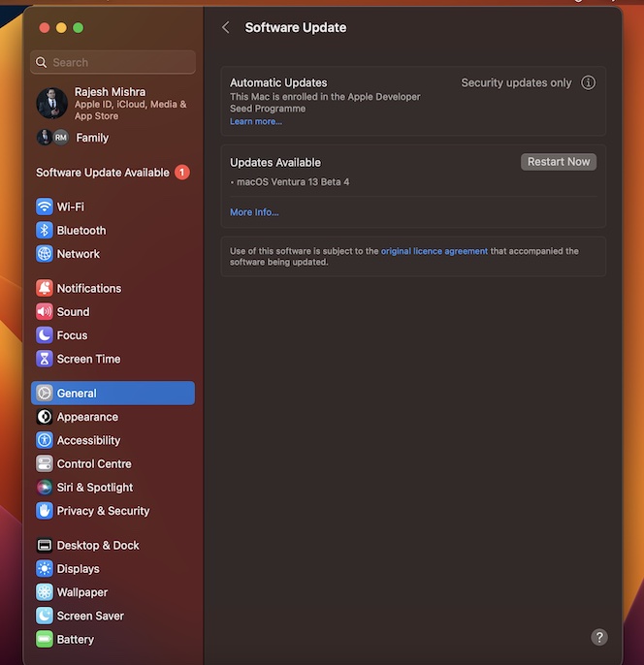The width and height of the screenshot is (644, 665).
Task: Click the General gear icon
Action: click(x=44, y=394)
